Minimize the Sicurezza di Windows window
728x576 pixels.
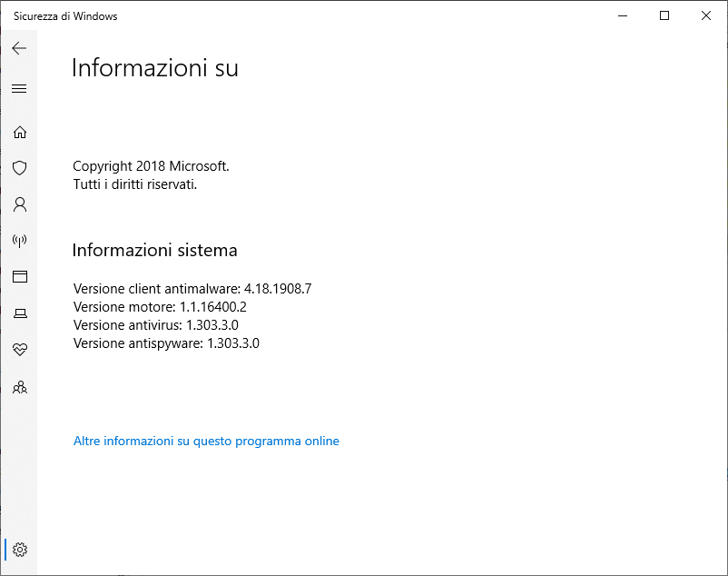point(623,15)
